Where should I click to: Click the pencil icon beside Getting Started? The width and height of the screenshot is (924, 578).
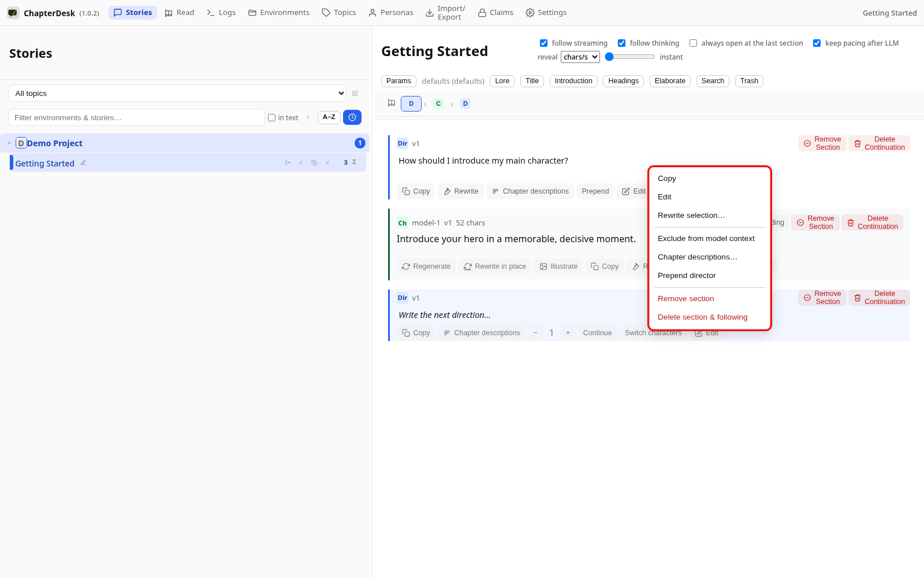pyautogui.click(x=83, y=163)
